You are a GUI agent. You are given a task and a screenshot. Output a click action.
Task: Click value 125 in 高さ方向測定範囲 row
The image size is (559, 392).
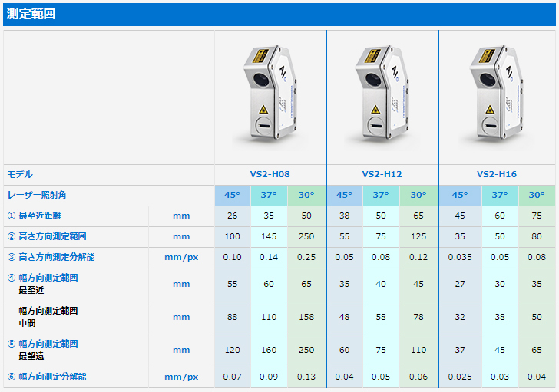point(418,236)
